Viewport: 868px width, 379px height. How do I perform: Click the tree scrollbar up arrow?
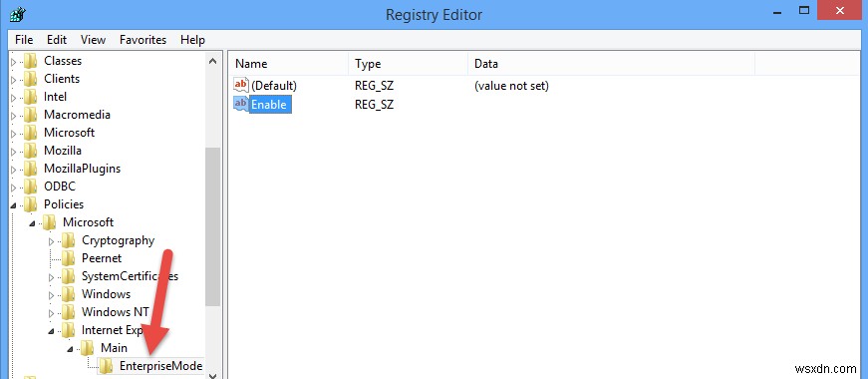(x=213, y=61)
